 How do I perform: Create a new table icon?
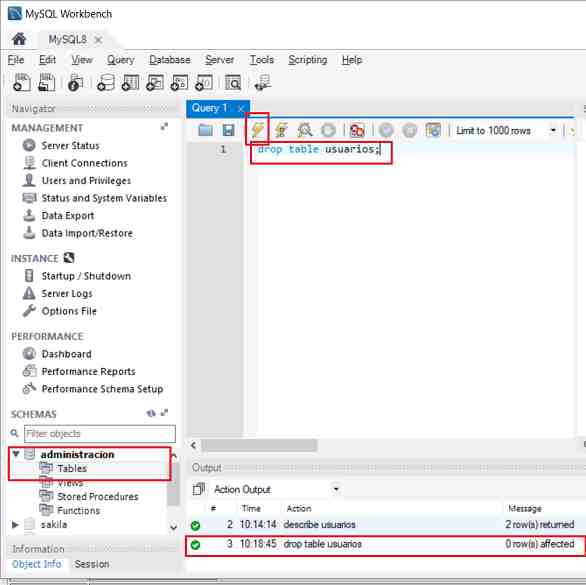[x=130, y=83]
